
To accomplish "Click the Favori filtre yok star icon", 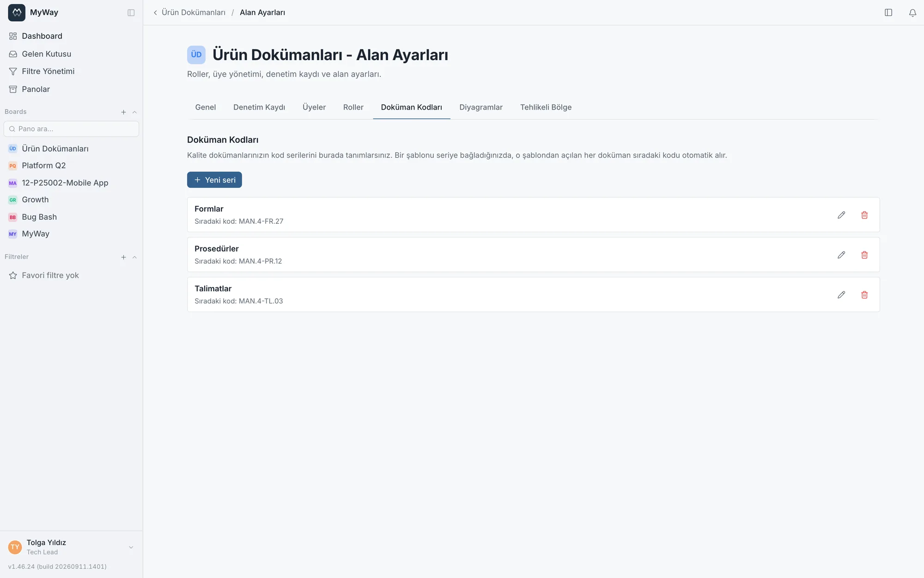I will click(13, 276).
